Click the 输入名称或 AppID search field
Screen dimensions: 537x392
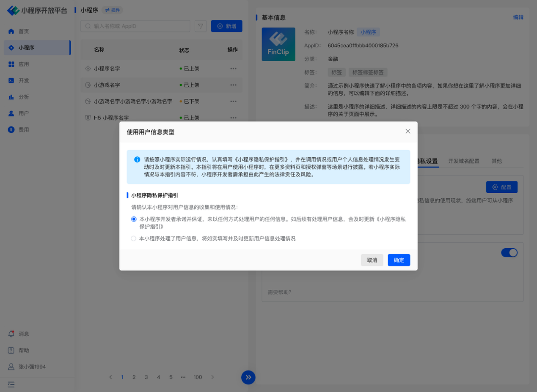click(138, 26)
